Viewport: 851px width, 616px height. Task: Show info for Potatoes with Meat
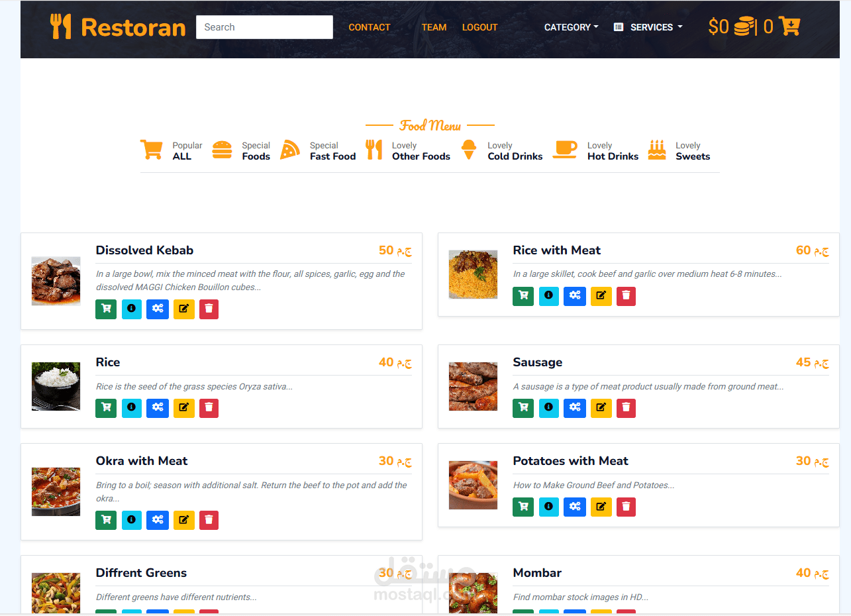pyautogui.click(x=549, y=507)
